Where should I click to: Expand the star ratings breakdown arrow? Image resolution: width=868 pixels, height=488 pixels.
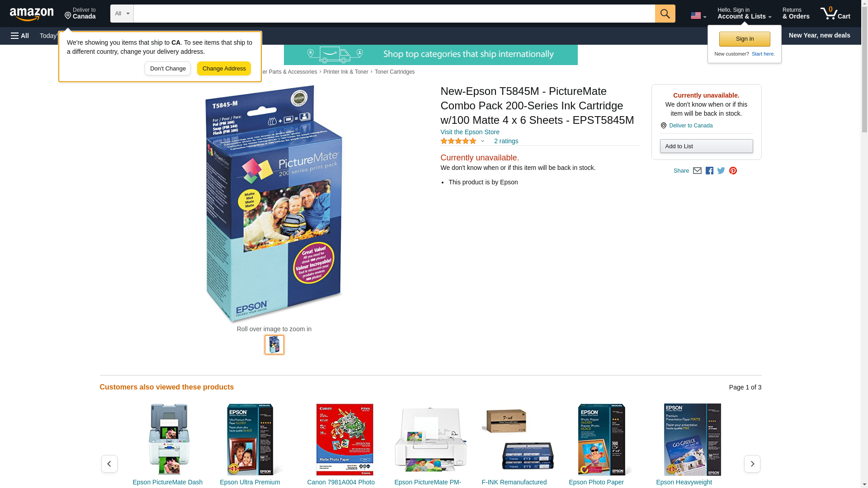point(482,141)
